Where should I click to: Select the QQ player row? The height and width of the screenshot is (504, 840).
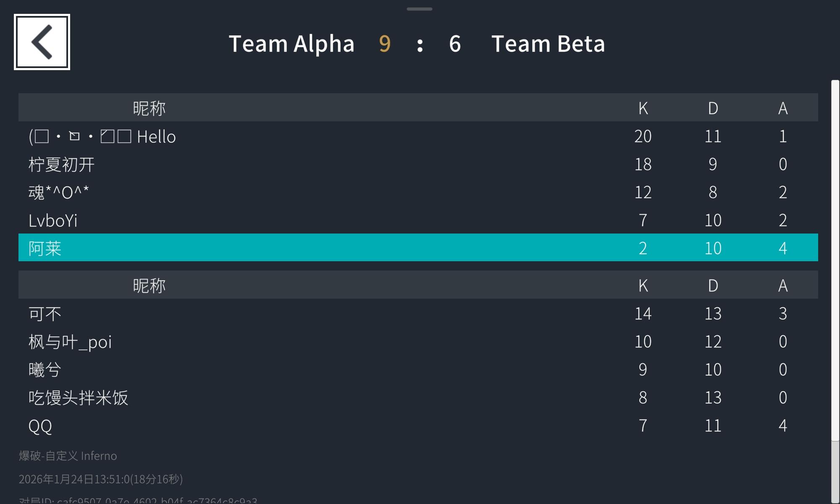click(x=418, y=425)
